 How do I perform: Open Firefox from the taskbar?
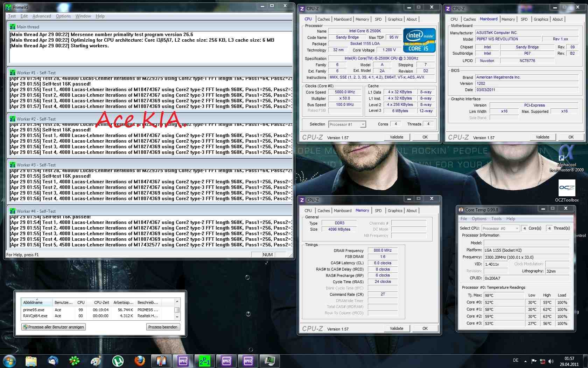click(140, 361)
